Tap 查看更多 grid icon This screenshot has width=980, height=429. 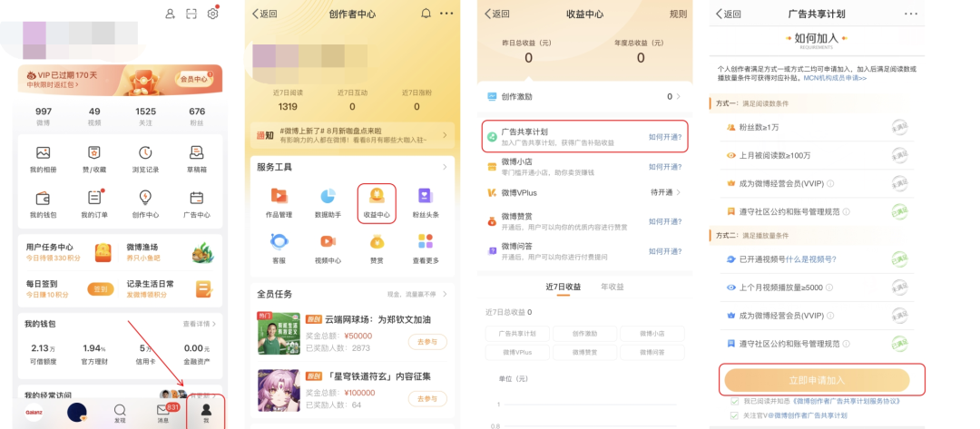425,241
